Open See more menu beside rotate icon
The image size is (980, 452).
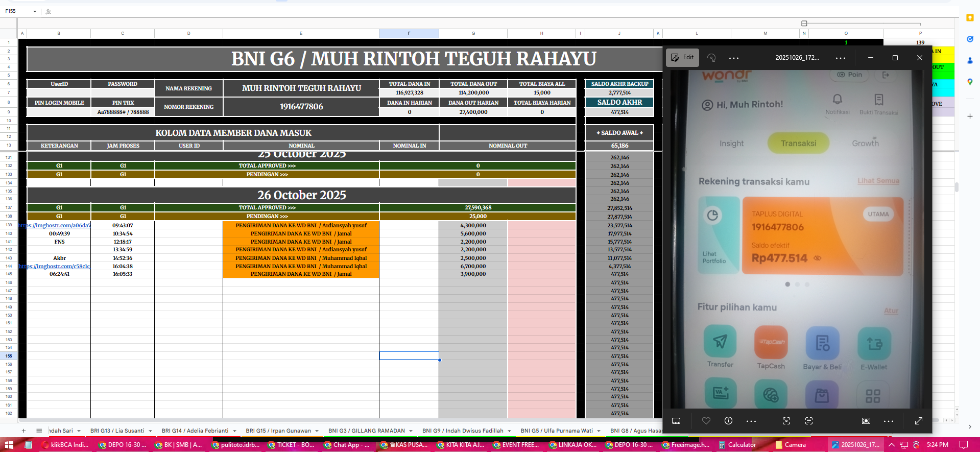(734, 58)
